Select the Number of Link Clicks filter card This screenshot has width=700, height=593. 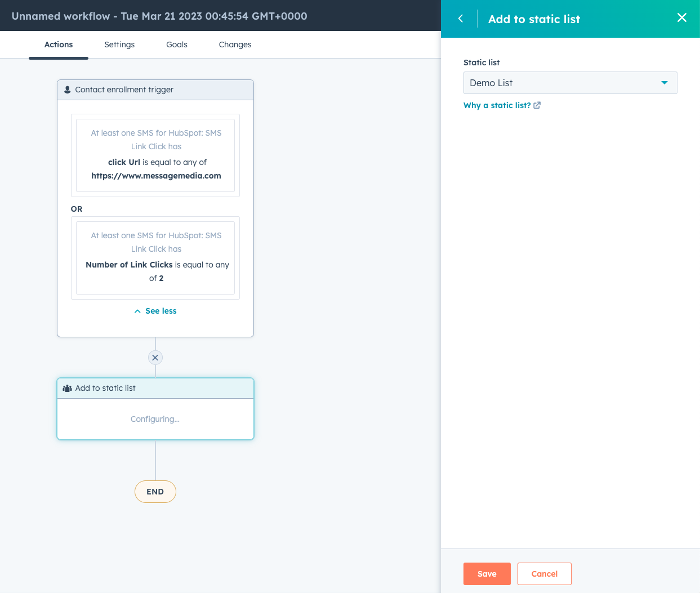point(155,258)
